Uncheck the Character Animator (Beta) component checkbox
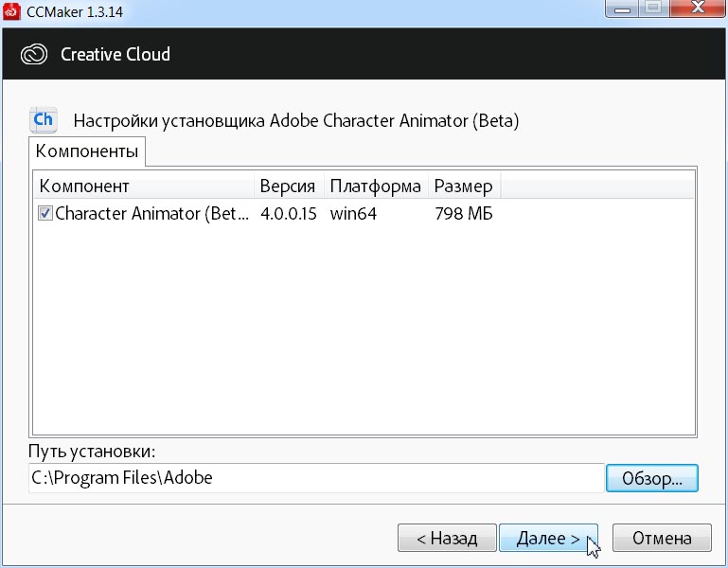The width and height of the screenshot is (728, 568). [44, 214]
